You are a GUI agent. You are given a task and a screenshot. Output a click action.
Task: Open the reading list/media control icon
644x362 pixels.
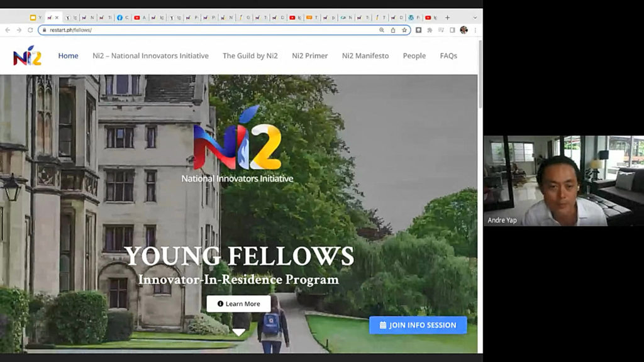[x=441, y=30]
